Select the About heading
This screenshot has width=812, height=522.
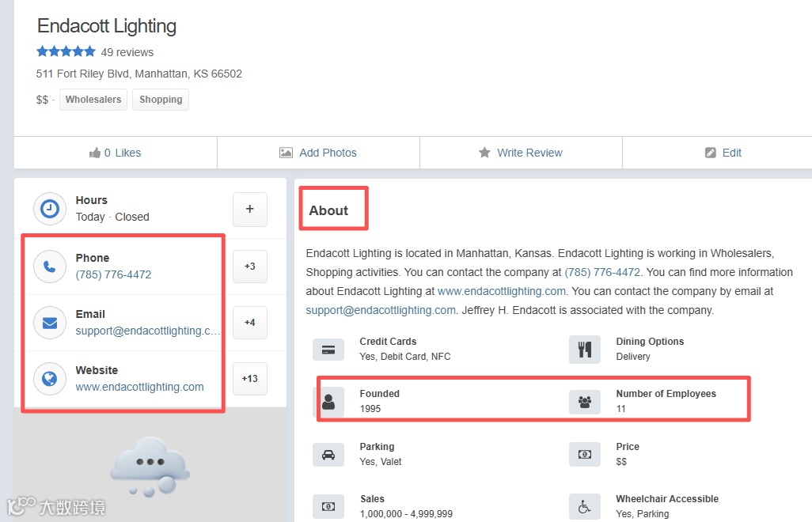click(328, 210)
